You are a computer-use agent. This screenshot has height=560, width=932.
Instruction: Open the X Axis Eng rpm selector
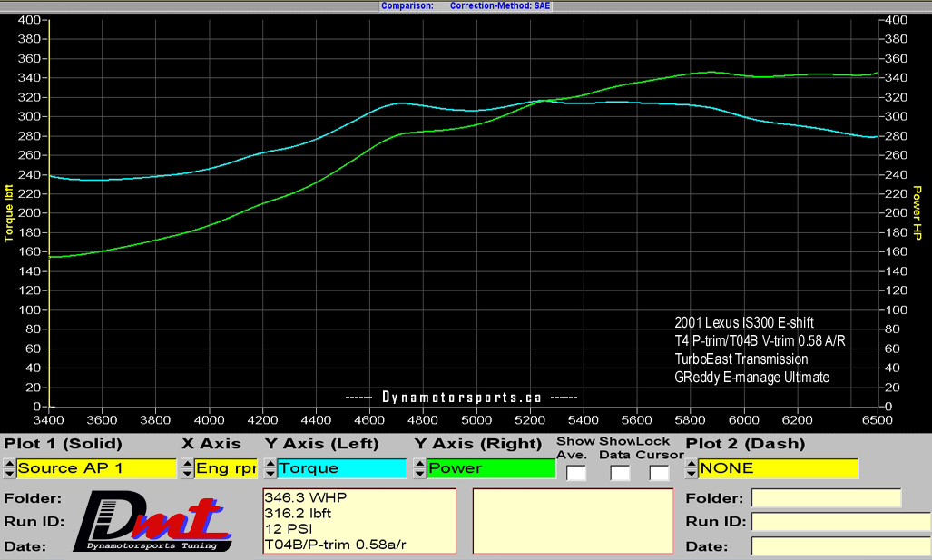click(x=226, y=468)
